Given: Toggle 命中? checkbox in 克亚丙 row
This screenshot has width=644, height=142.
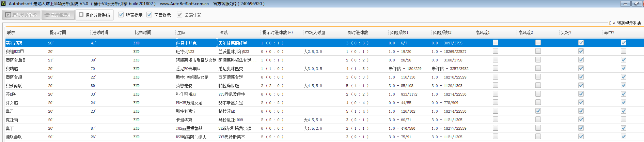Looking at the screenshot, I should coord(624,119).
